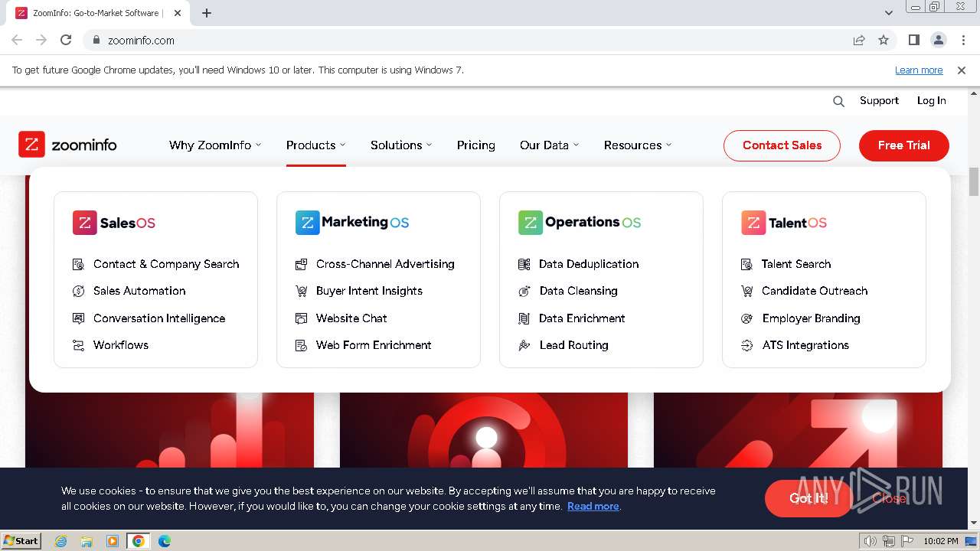
Task: Reload the page
Action: tap(66, 41)
